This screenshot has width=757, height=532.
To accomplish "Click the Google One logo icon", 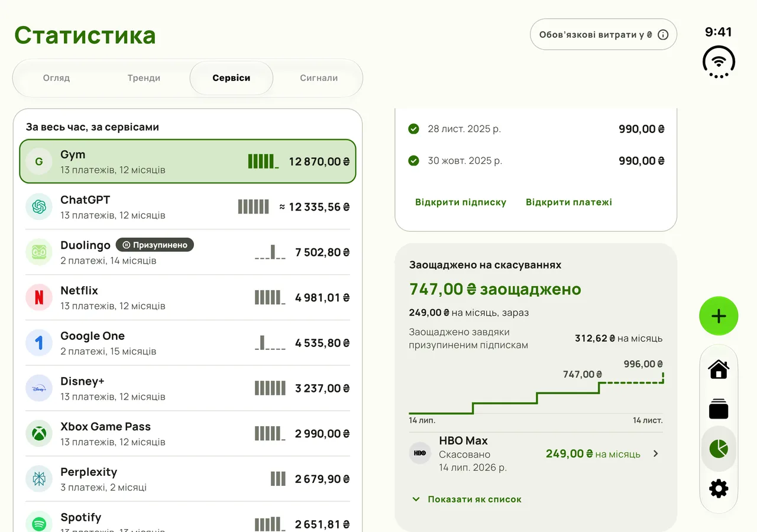I will 39,343.
